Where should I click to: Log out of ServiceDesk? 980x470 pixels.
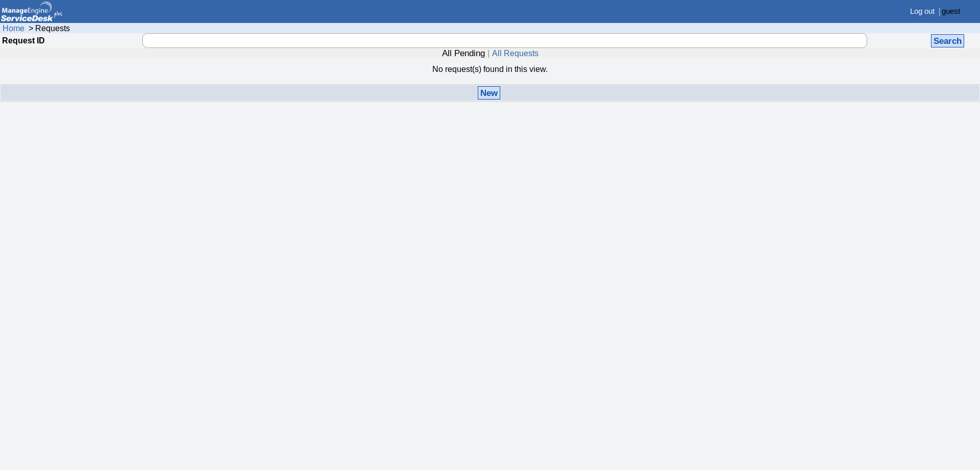(922, 11)
